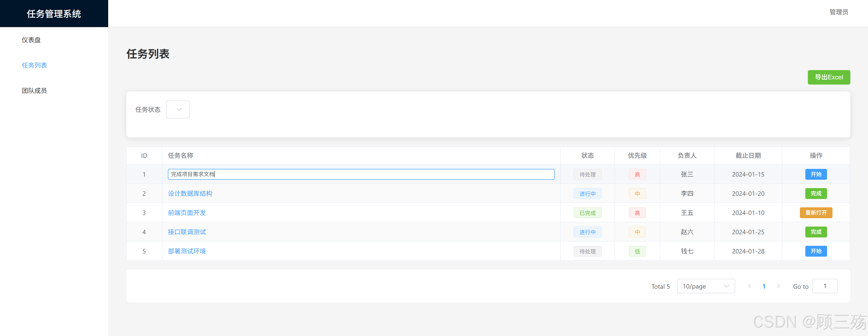
Task: Click the 导出Excel button
Action: [829, 77]
